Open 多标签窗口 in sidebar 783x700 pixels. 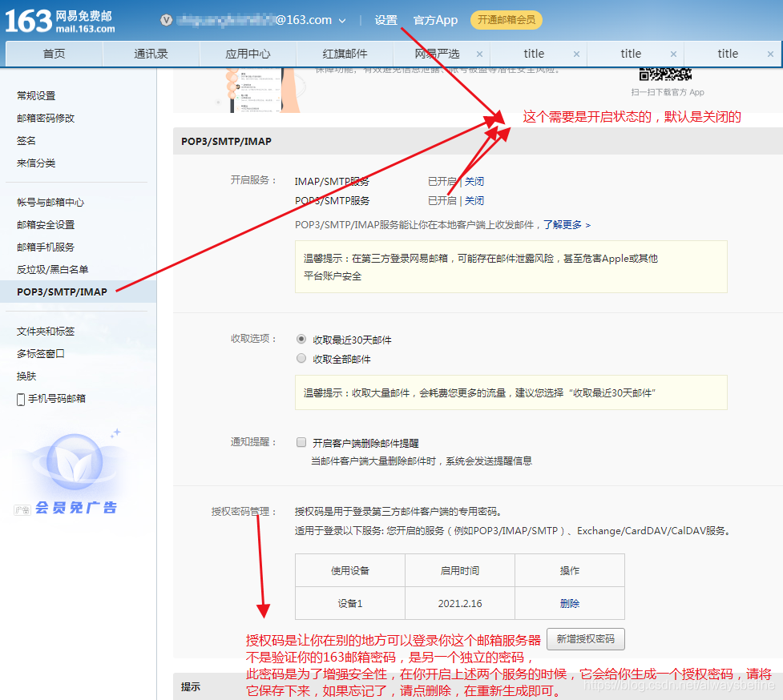pyautogui.click(x=40, y=354)
